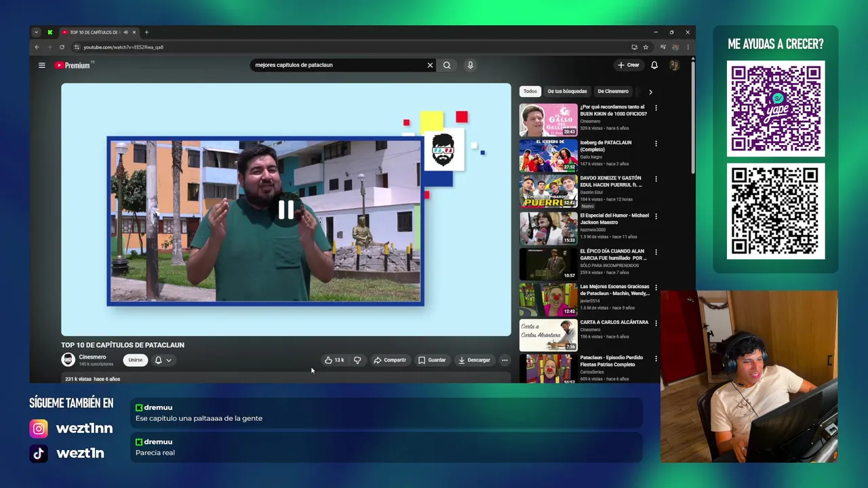Open options for BUEN KIKIN de 1000 OFICIOS video

click(656, 108)
